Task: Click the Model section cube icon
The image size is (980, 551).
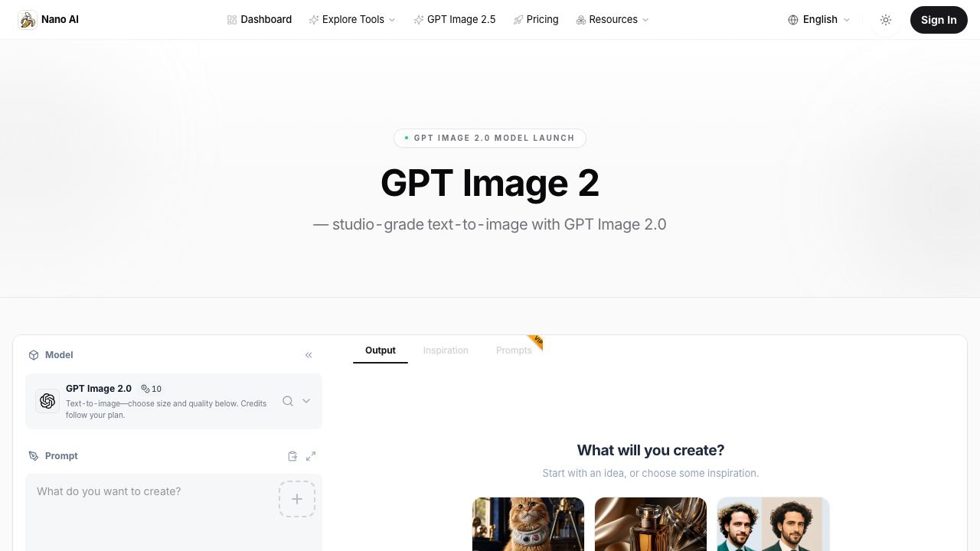Action: pos(34,355)
